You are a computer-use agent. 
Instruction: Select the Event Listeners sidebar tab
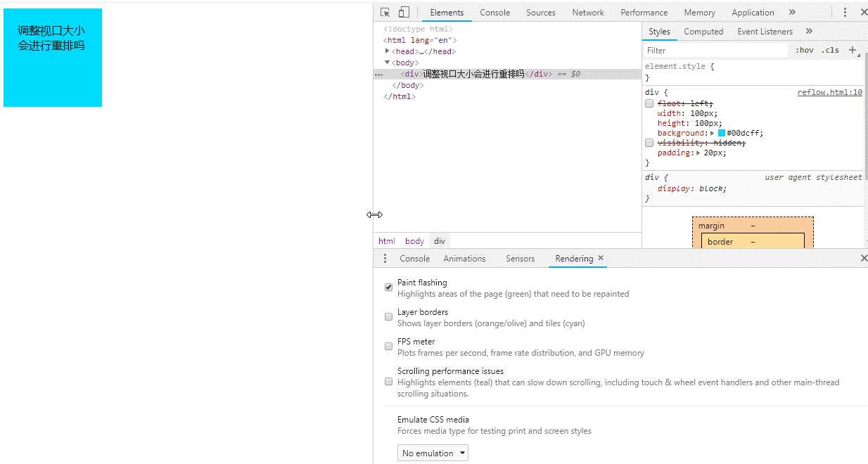click(765, 32)
